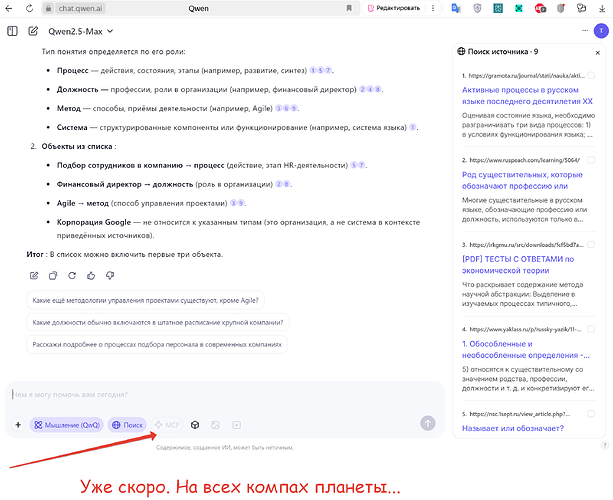
Task: Go back with the browser back arrow
Action: (9, 8)
